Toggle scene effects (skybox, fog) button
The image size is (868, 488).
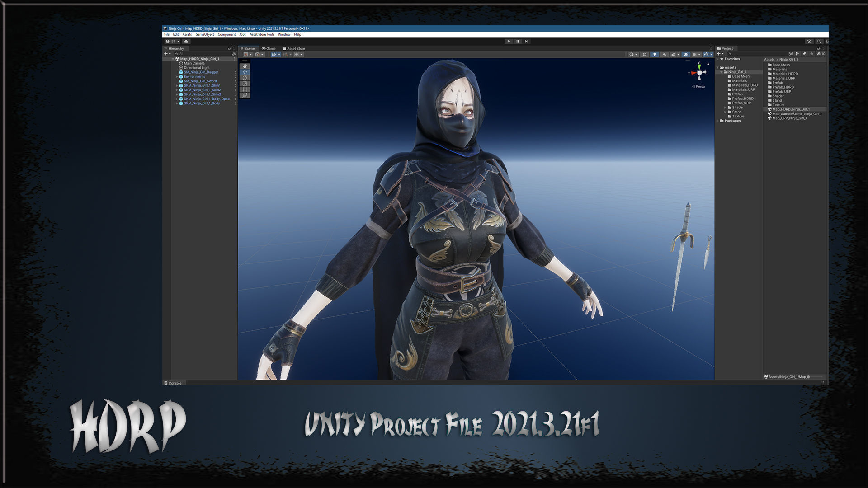673,54
